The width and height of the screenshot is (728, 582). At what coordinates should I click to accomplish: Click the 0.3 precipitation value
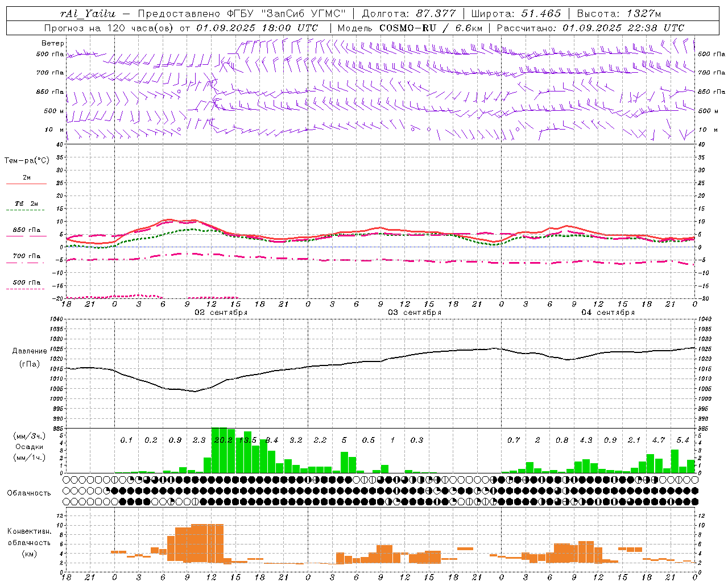pos(417,440)
